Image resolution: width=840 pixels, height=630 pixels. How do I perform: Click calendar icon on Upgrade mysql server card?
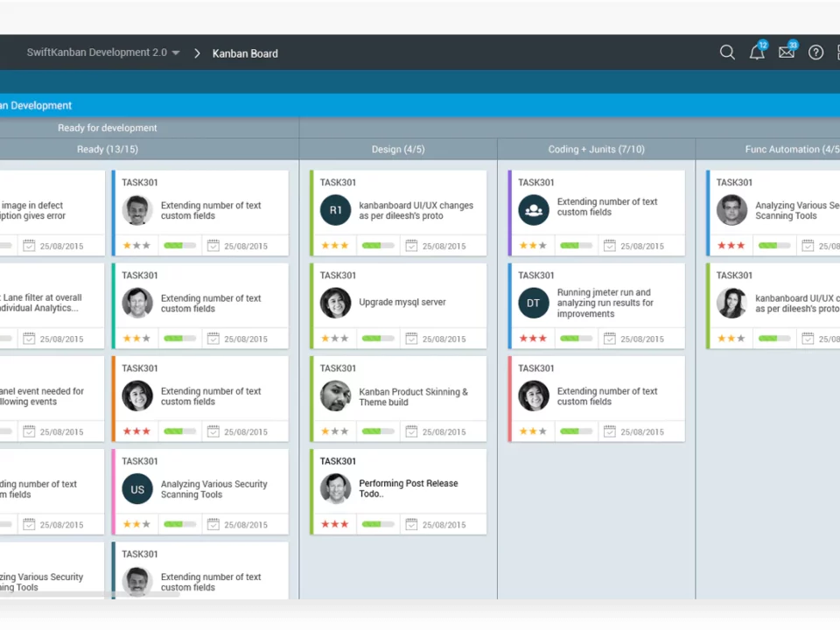pyautogui.click(x=411, y=339)
